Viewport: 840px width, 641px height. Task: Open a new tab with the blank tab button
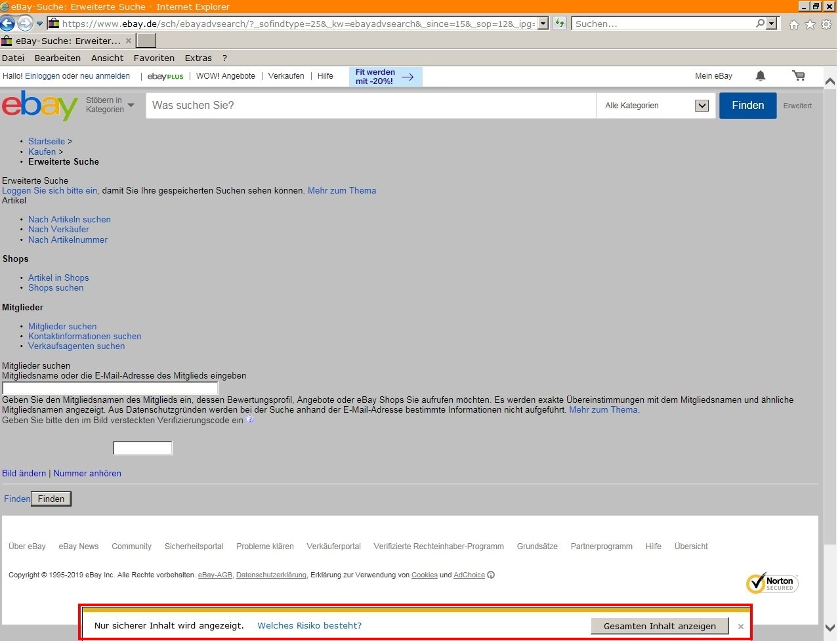(146, 41)
